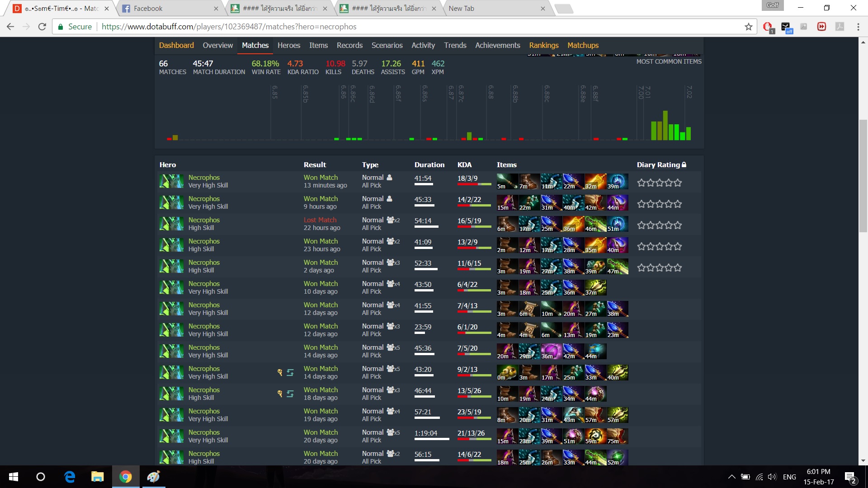Screen dimensions: 868x488
Task: Click Necrophos hero icon in first match row
Action: pyautogui.click(x=171, y=181)
